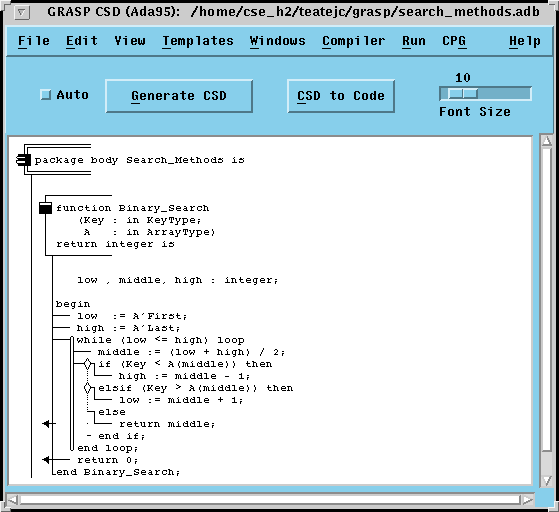
Task: Click the while loop line in code
Action: tap(160, 340)
